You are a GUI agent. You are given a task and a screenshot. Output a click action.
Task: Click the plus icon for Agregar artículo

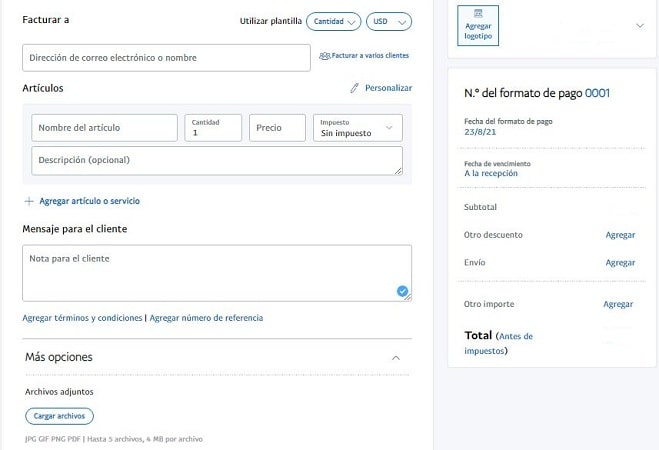tap(29, 201)
